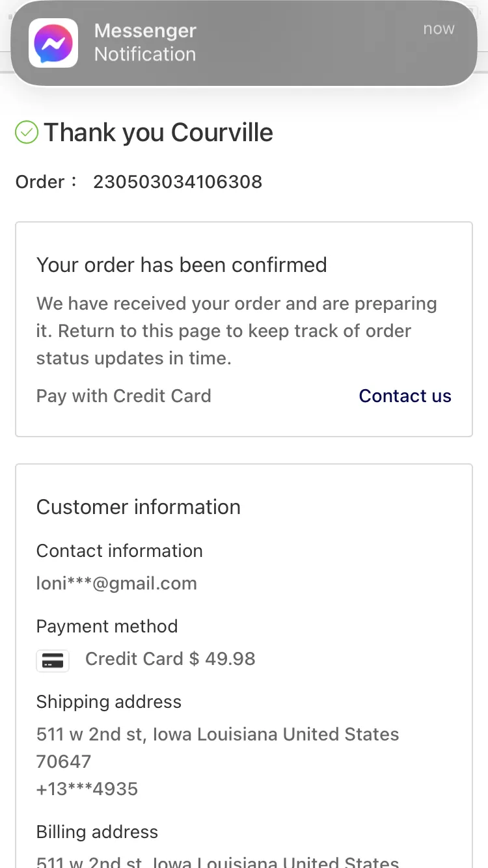488x868 pixels.
Task: Tap the "now" timestamp on notification
Action: (x=439, y=29)
